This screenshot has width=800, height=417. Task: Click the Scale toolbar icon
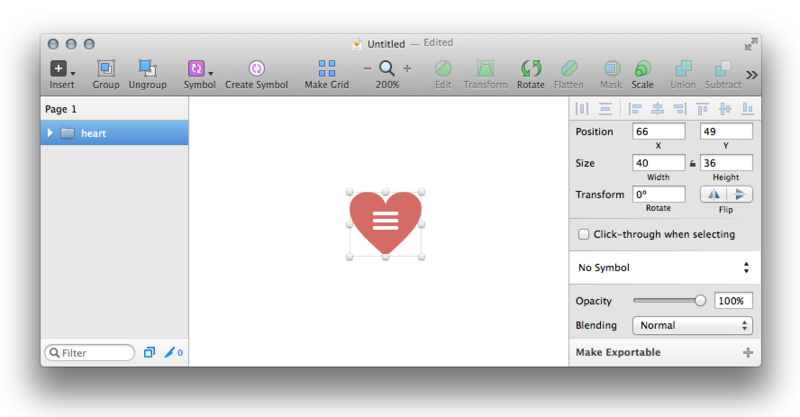tap(642, 68)
